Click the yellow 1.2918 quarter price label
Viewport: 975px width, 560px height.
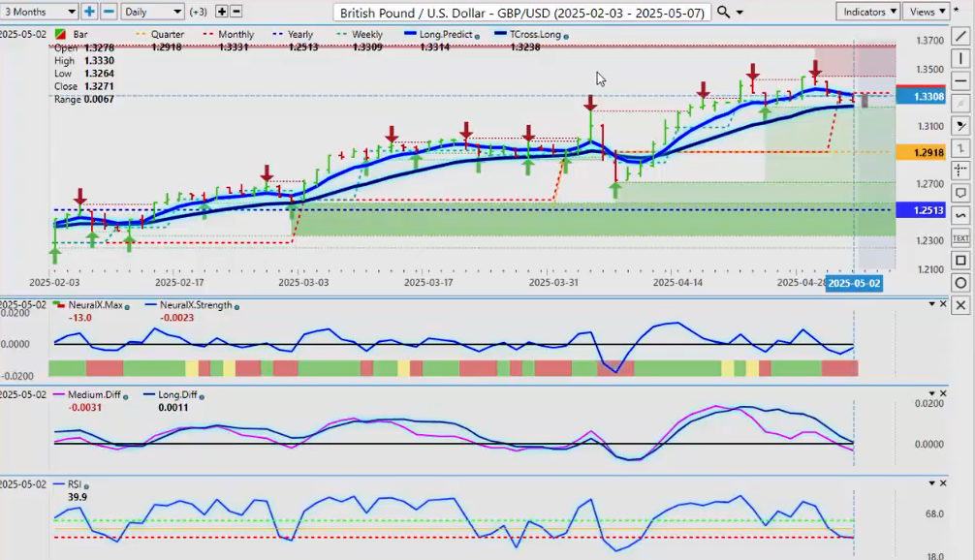921,153
